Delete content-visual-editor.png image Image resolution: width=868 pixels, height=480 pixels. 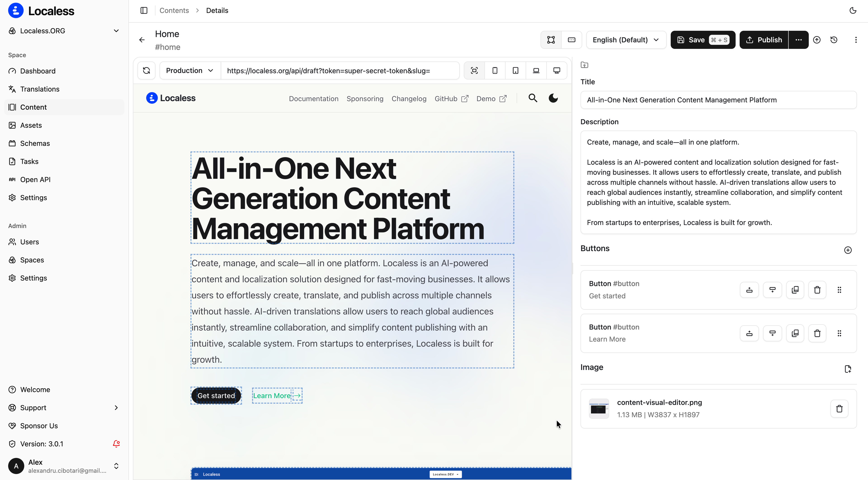[839, 409]
